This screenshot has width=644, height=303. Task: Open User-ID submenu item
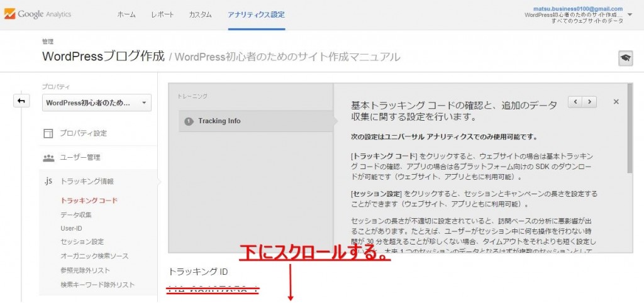tap(72, 228)
